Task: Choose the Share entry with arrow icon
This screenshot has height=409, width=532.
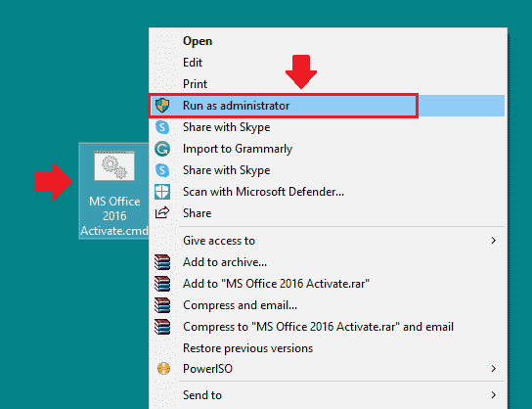Action: [x=327, y=213]
